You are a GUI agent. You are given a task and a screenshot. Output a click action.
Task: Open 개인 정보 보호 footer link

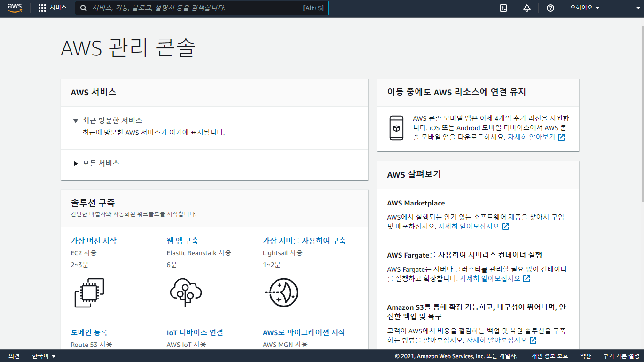click(550, 356)
